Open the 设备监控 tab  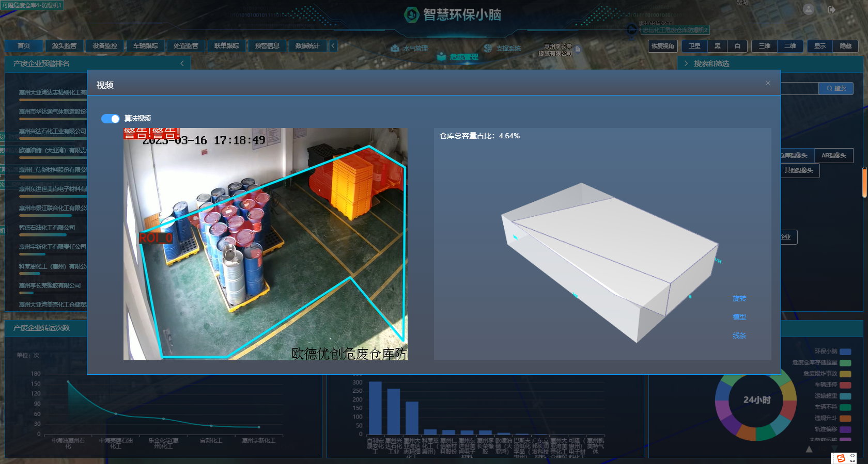point(105,46)
